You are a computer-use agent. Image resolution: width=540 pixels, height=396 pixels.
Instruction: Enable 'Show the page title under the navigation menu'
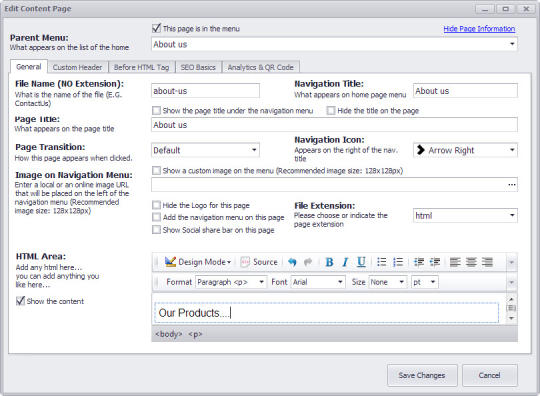(156, 111)
